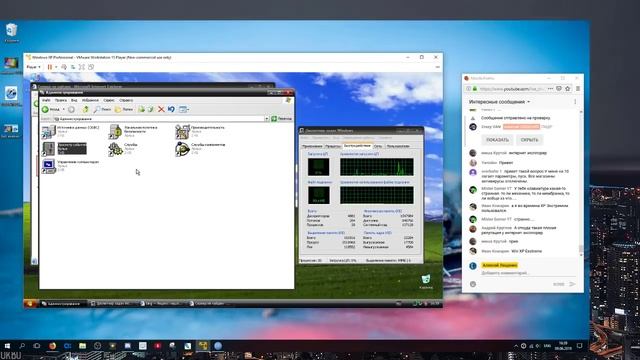Click the Windows XP Start button
Image resolution: width=640 pixels, height=360 pixels.
pyautogui.click(x=30, y=304)
